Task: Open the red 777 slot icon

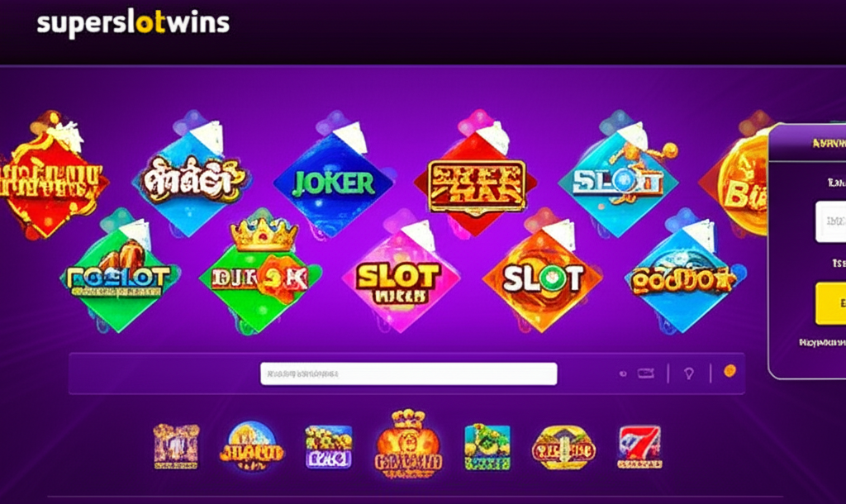Action: 639,447
